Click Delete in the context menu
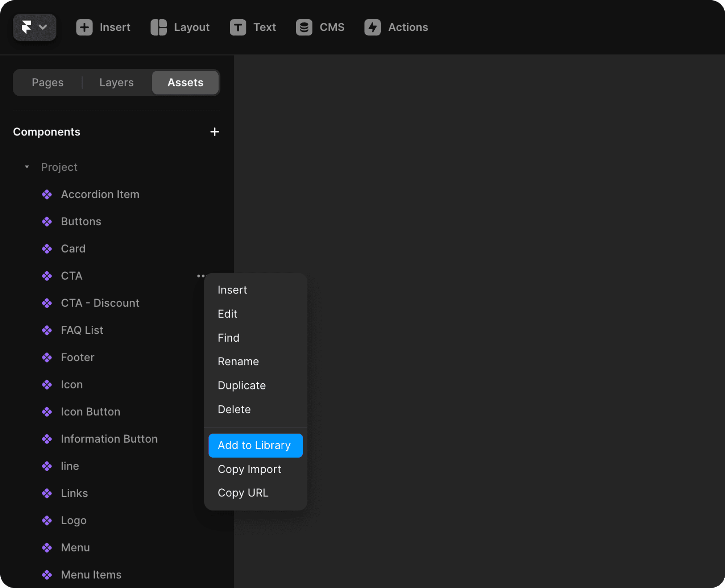The height and width of the screenshot is (588, 725). (x=234, y=409)
